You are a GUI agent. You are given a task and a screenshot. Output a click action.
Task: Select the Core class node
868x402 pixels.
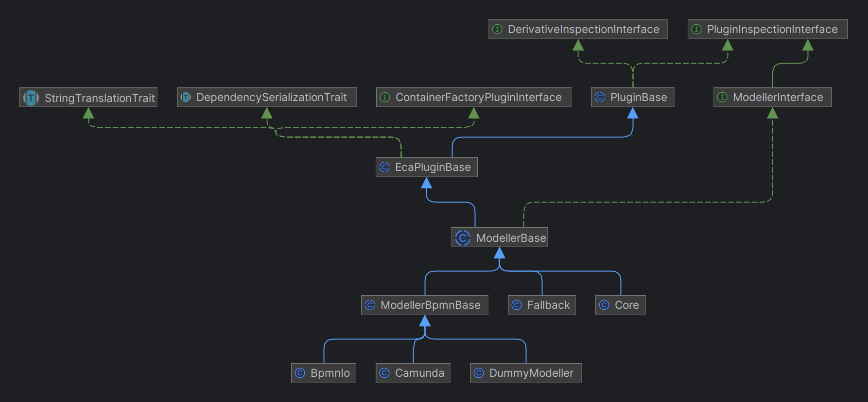coord(626,305)
